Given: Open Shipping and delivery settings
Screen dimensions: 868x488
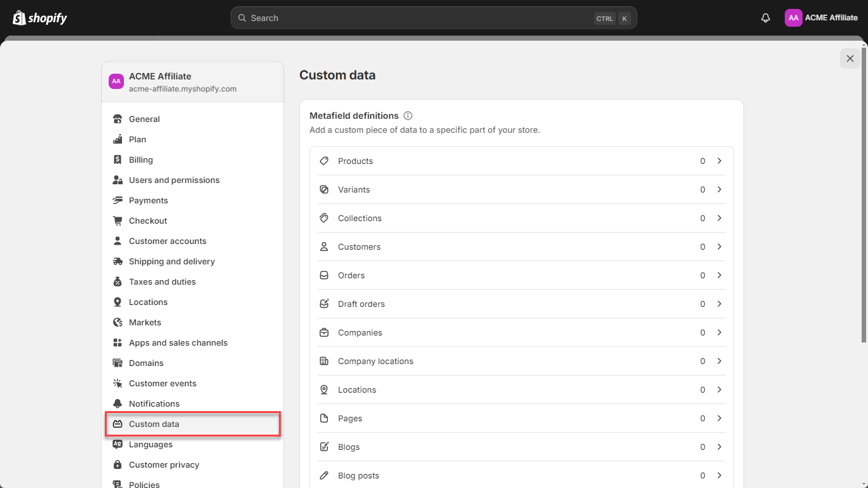Looking at the screenshot, I should pyautogui.click(x=193, y=261).
